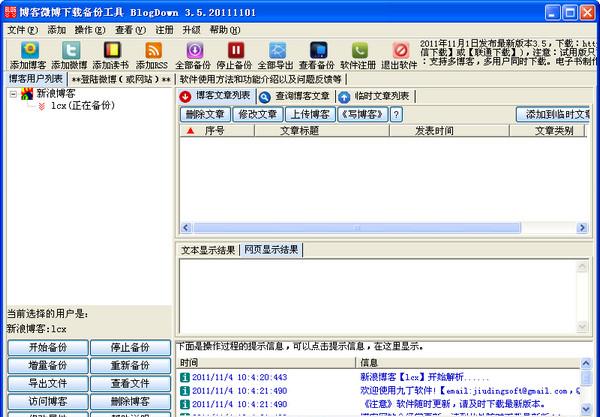
Task: Sort by the 序号 column header
Action: point(217,131)
